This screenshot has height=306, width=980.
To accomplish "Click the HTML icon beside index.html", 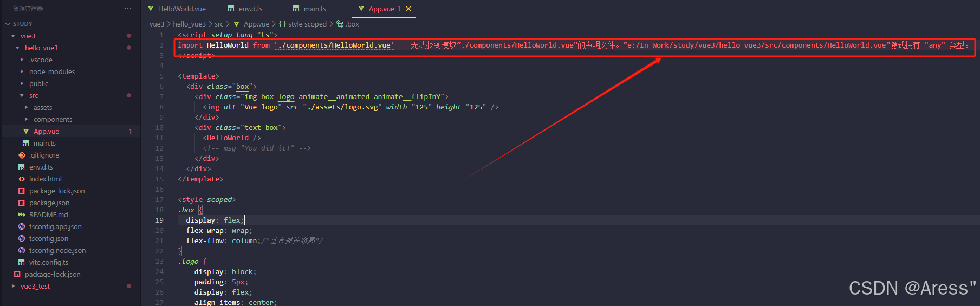I will coord(22,179).
